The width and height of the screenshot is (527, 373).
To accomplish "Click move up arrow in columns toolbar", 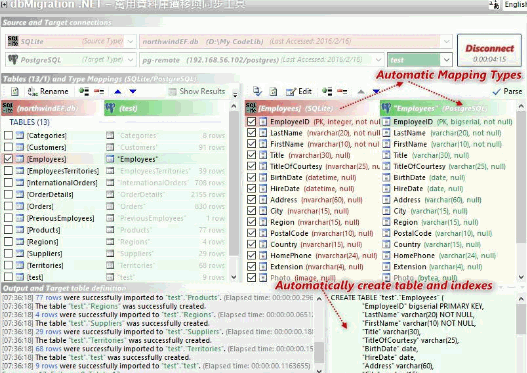I will (x=361, y=91).
